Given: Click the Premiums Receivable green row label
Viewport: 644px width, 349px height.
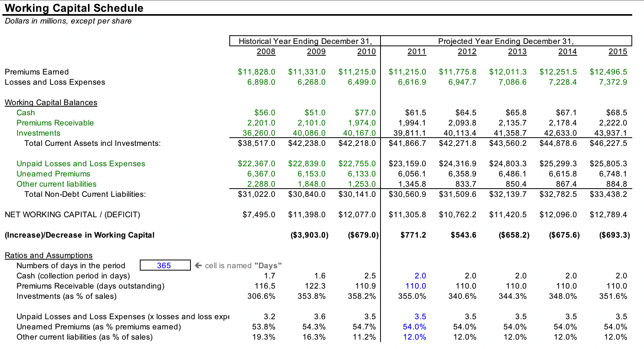Looking at the screenshot, I should click(55, 123).
